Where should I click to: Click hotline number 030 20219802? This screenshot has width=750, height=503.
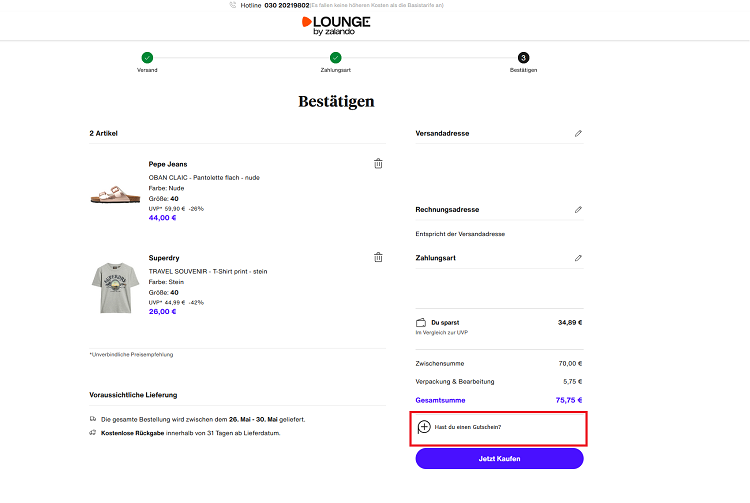click(x=287, y=5)
